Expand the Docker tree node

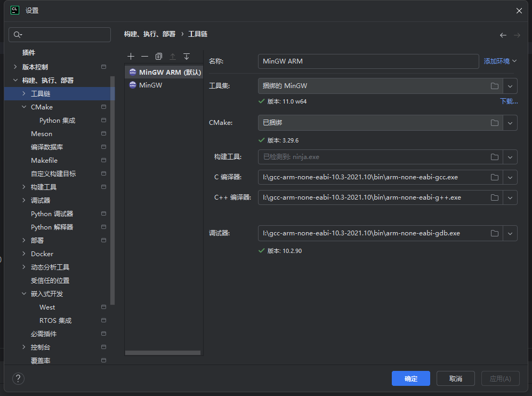tap(24, 254)
